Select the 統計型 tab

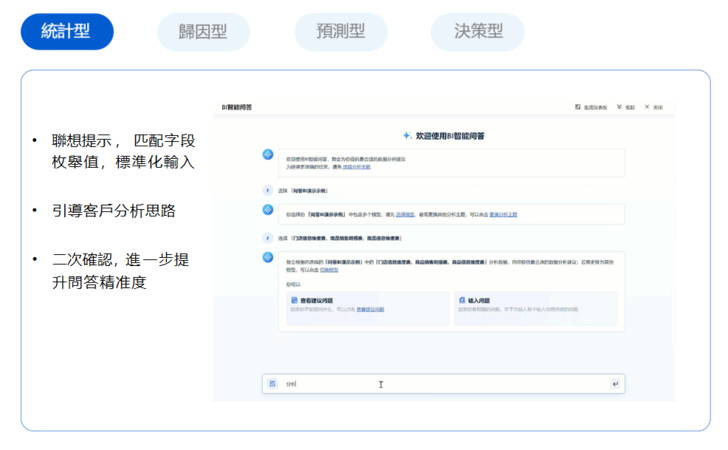coord(66,32)
